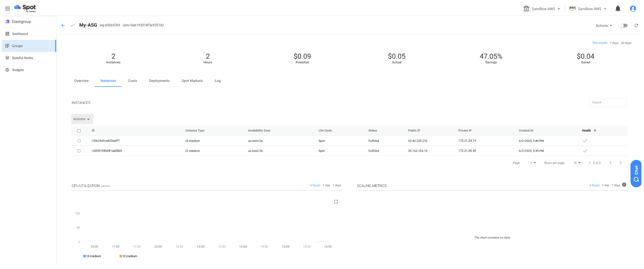
Task: Toggle the t3.medium legend swatch
Action: point(85,256)
